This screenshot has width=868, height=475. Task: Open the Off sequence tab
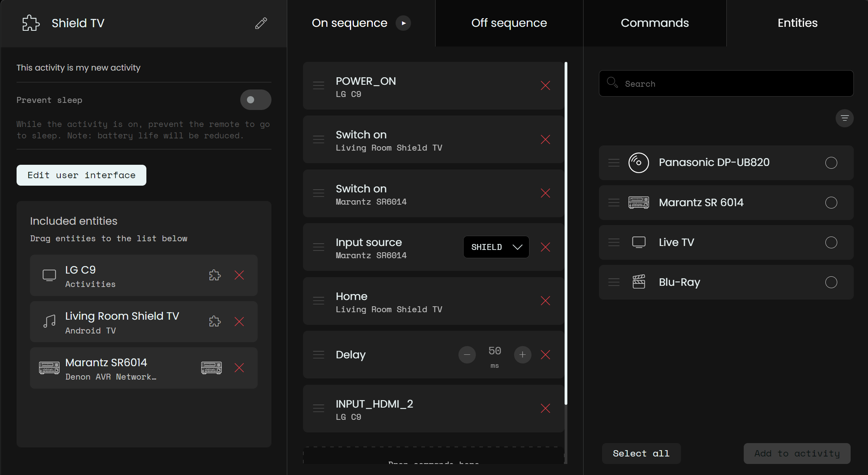(509, 23)
